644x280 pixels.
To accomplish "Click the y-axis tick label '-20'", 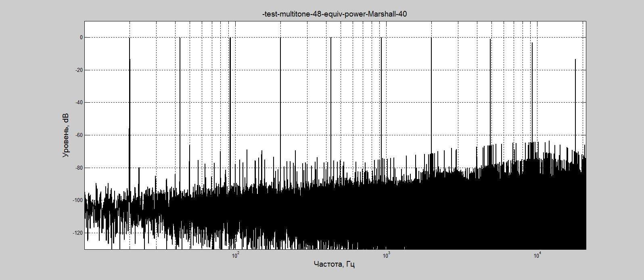I will point(79,70).
